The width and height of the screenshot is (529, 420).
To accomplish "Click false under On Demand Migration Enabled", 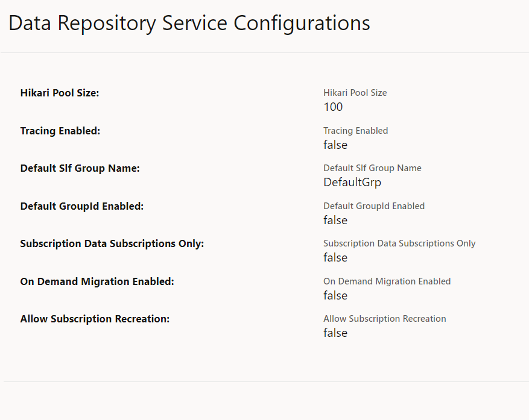I will pyautogui.click(x=335, y=296).
